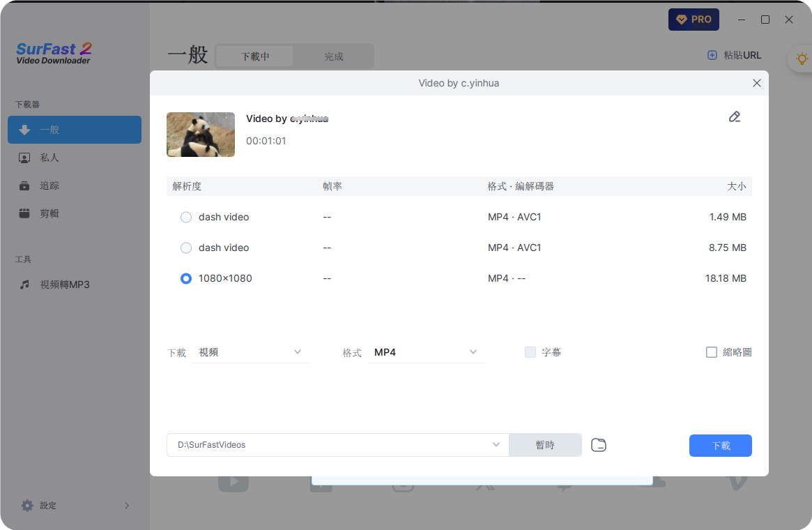Image resolution: width=812 pixels, height=530 pixels.
Task: Start download with the 下載 button
Action: (720, 445)
